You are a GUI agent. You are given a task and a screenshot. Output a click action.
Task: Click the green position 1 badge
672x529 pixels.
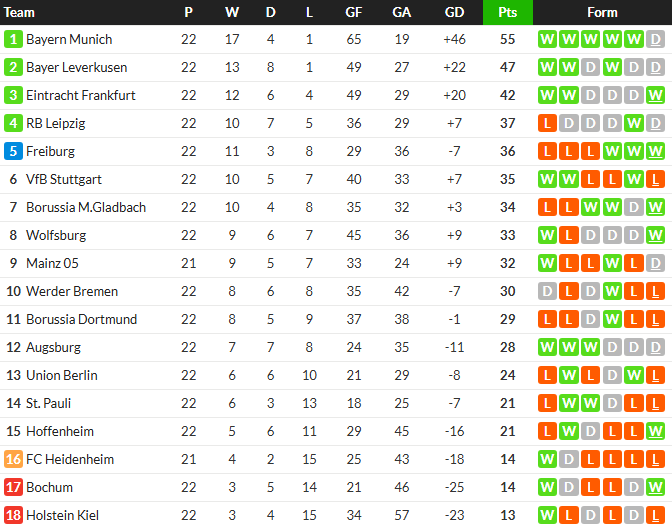coord(13,39)
